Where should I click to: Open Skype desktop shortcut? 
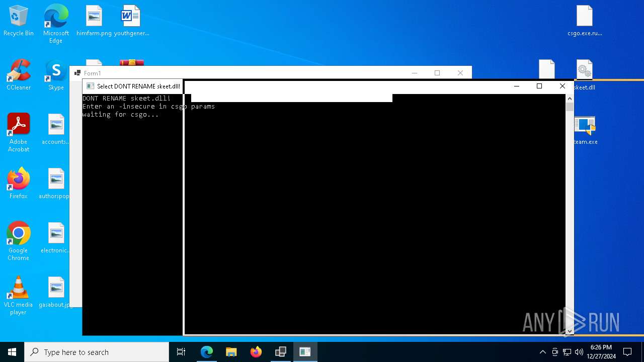point(56,75)
